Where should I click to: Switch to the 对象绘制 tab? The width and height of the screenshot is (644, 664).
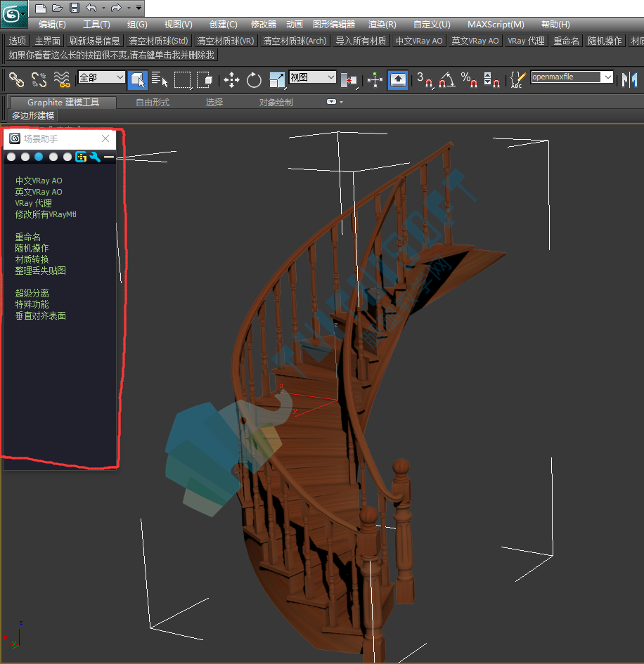coord(276,103)
